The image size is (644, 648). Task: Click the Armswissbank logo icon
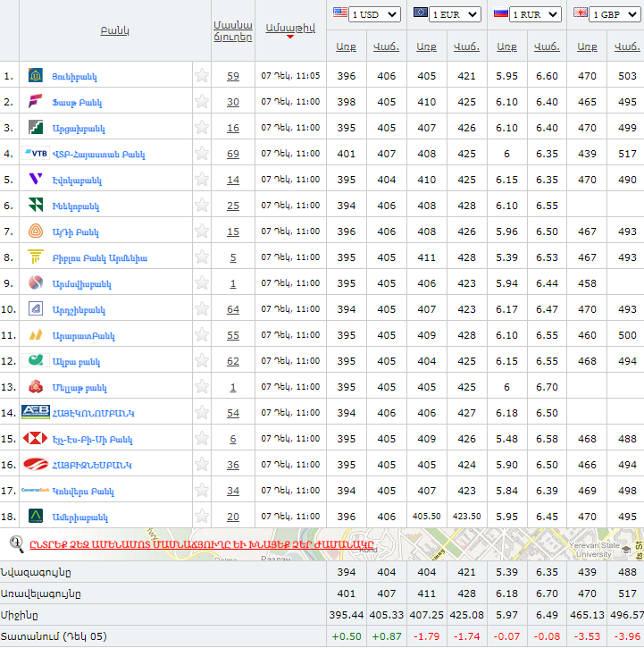pyautogui.click(x=36, y=282)
